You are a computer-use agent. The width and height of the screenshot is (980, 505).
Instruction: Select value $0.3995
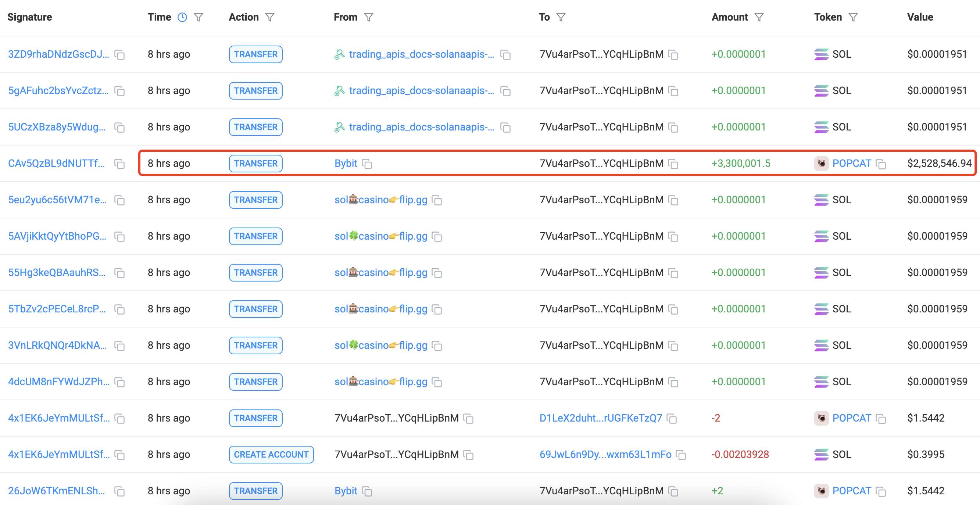click(926, 454)
